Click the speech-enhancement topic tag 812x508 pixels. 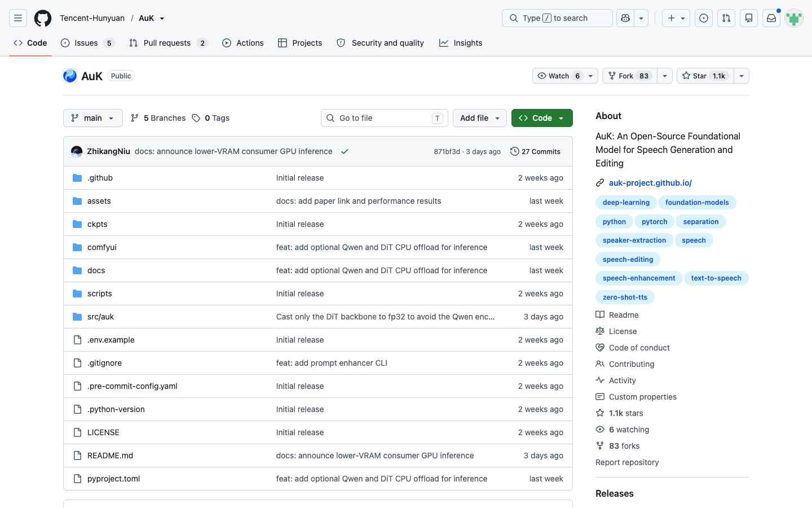point(639,278)
